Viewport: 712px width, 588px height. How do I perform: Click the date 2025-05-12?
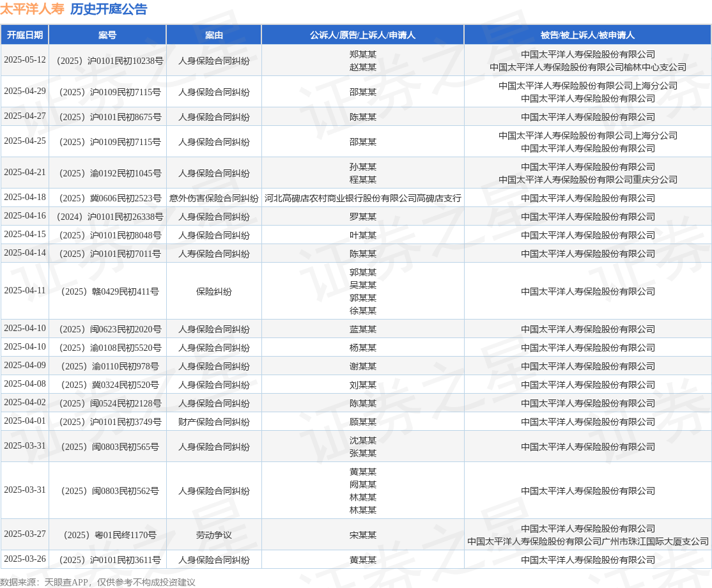click(x=25, y=60)
